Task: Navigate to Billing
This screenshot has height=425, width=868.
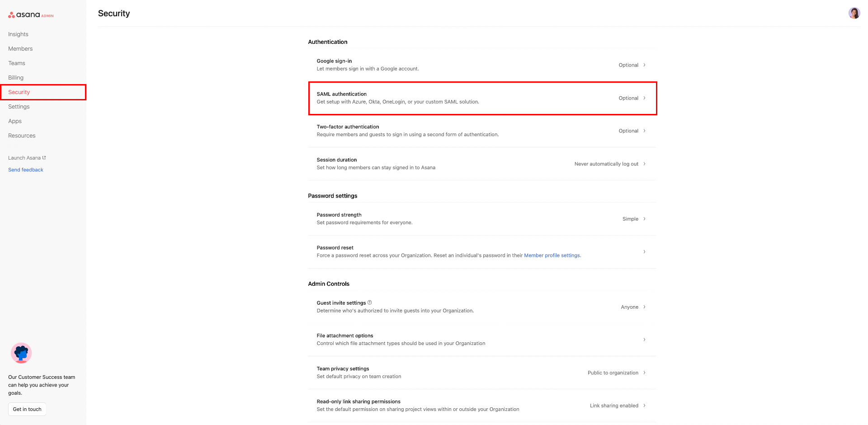Action: coord(16,78)
